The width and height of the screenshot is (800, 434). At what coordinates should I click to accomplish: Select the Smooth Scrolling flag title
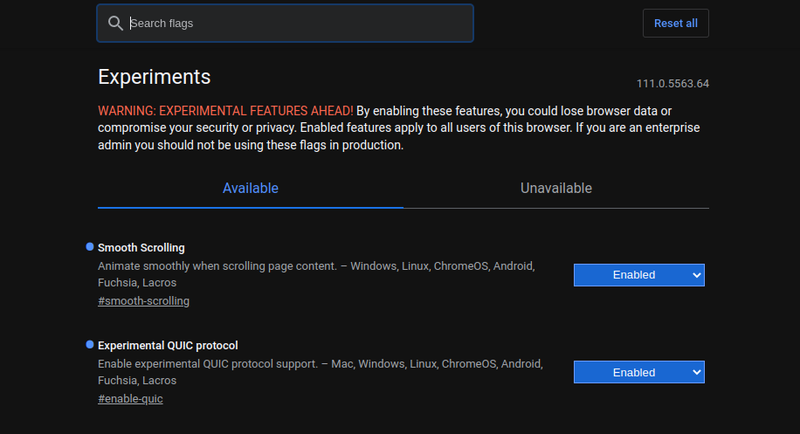pyautogui.click(x=141, y=248)
